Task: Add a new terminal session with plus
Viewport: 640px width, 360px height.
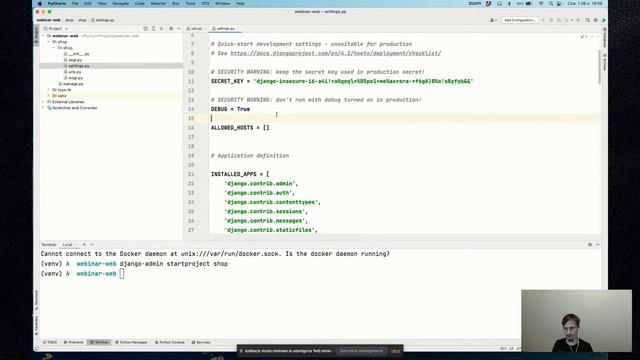Action: coord(84,244)
